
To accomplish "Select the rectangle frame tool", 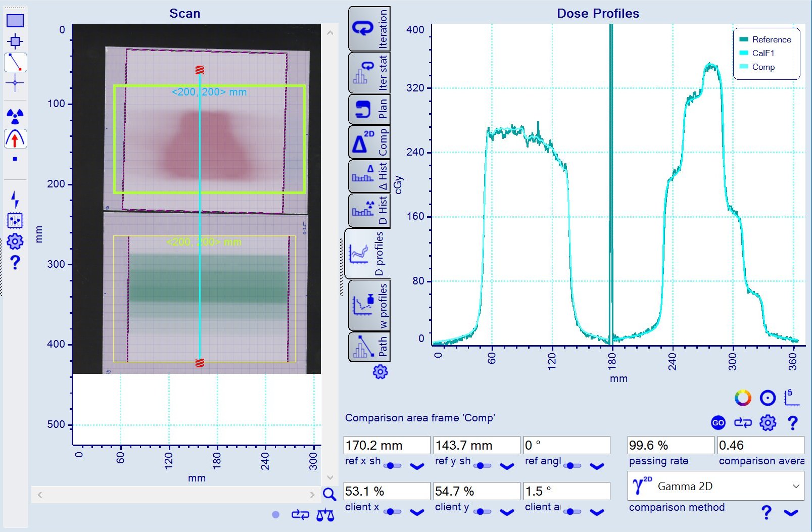I will click(15, 21).
